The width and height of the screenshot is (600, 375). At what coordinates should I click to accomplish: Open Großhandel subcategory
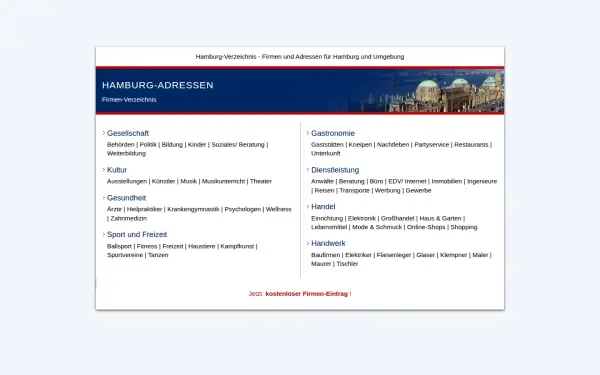point(398,218)
